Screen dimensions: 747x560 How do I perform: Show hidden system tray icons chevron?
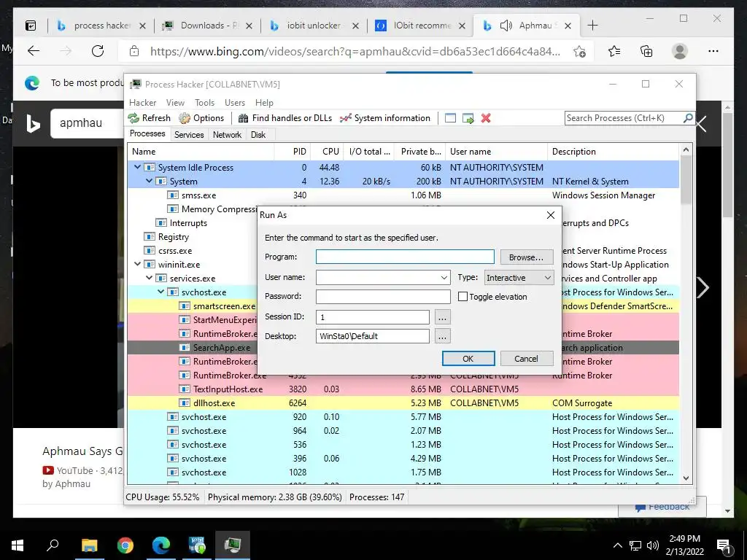[617, 545]
